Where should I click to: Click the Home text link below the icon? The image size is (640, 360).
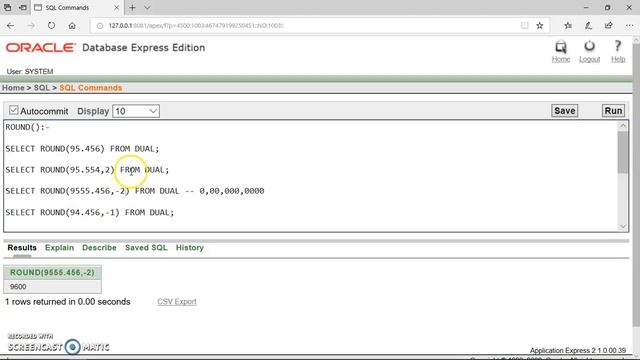(561, 59)
